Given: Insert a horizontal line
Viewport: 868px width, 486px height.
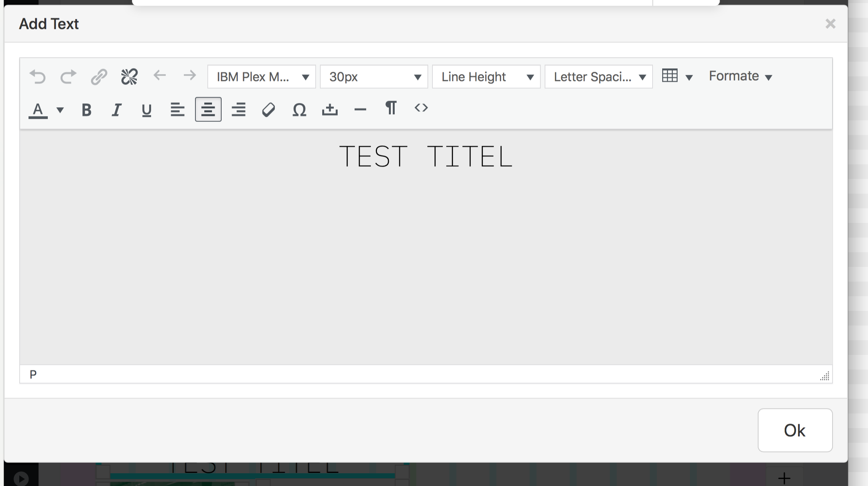Looking at the screenshot, I should (x=360, y=110).
